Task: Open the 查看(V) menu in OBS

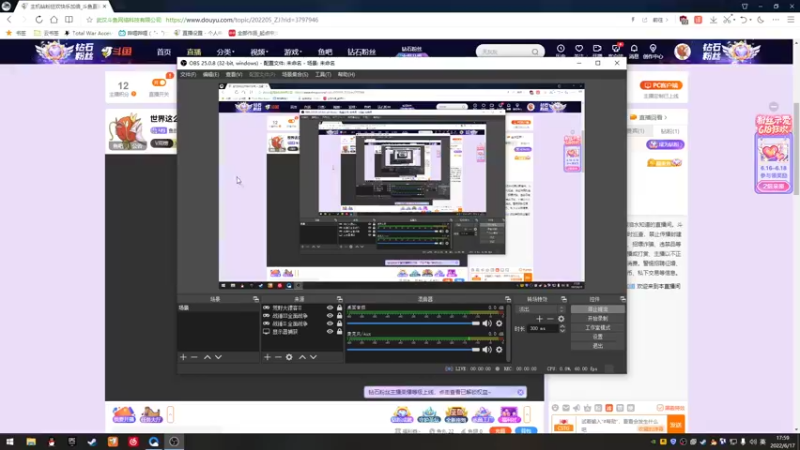Action: 234,74
